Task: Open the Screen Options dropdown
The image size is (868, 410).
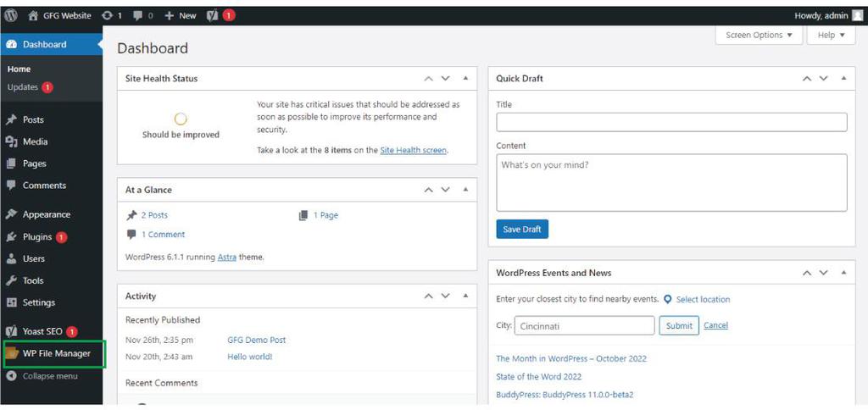Action: [759, 35]
